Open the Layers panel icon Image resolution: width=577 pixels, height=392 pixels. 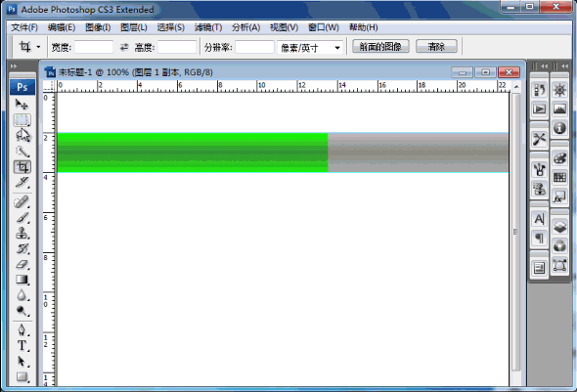(x=559, y=227)
